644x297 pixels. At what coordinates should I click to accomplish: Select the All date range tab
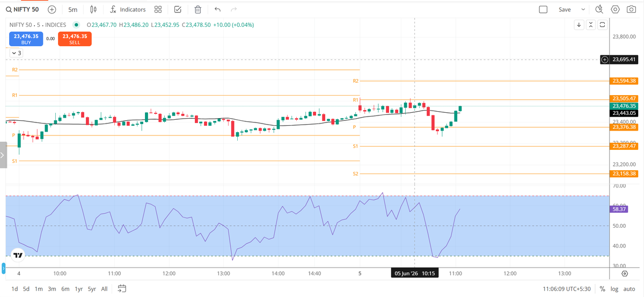(x=104, y=288)
